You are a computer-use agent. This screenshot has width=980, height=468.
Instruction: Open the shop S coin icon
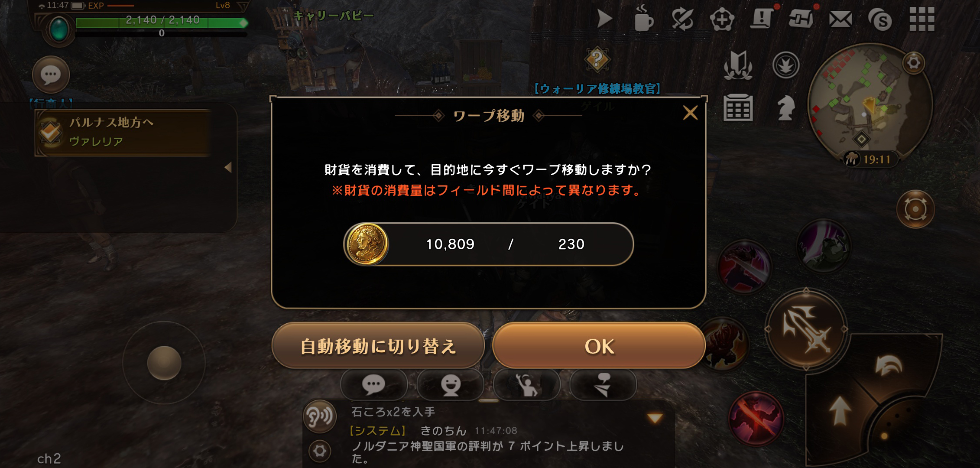coord(880,19)
